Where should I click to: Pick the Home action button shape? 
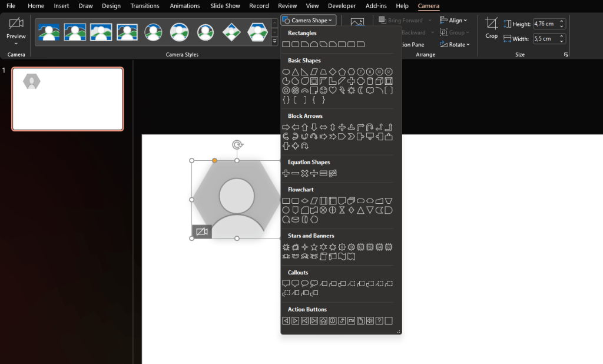click(x=323, y=321)
